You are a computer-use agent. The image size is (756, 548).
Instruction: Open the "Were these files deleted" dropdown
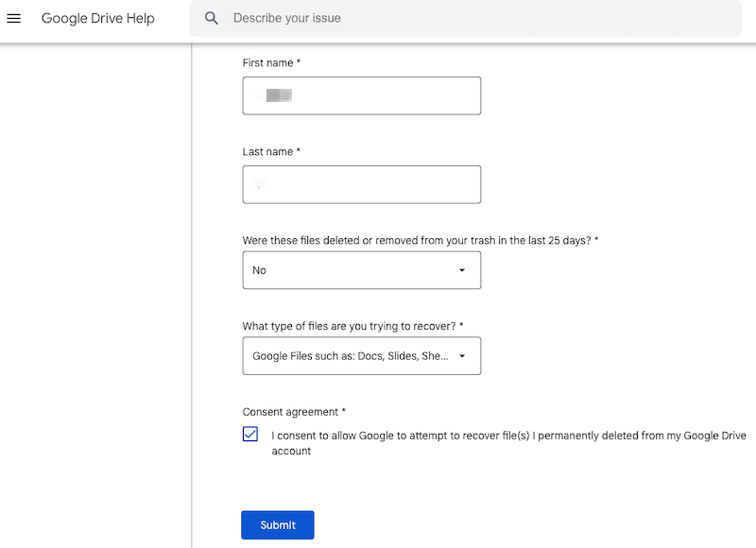pos(362,270)
